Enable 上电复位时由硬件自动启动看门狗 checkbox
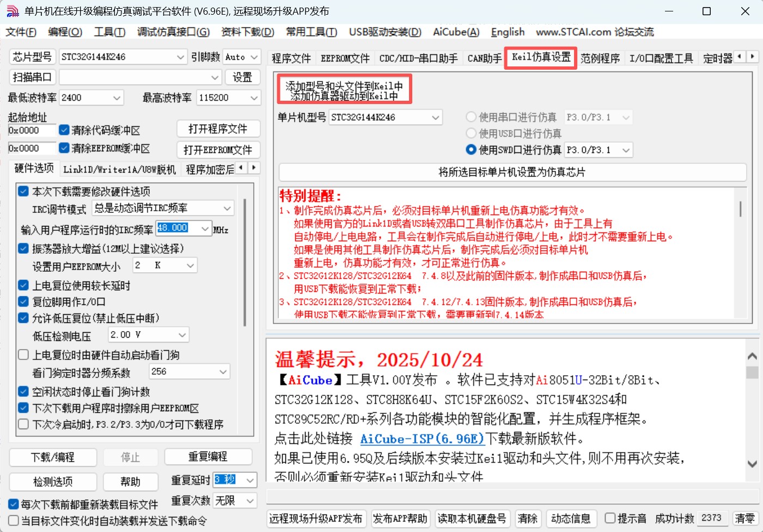763x532 pixels. pos(23,354)
